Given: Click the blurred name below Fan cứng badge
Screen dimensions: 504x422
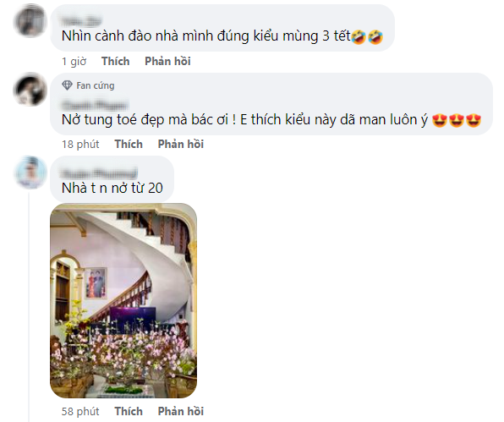Looking at the screenshot, I should coord(96,105).
